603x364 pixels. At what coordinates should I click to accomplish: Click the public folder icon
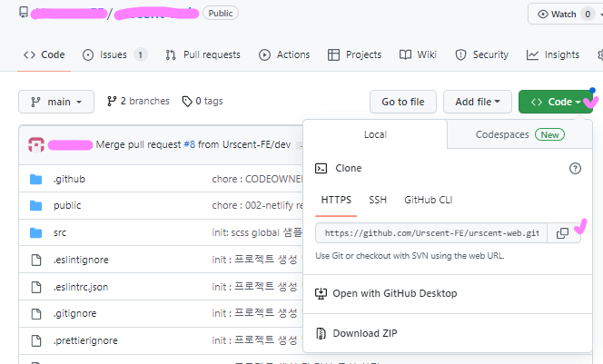(35, 206)
